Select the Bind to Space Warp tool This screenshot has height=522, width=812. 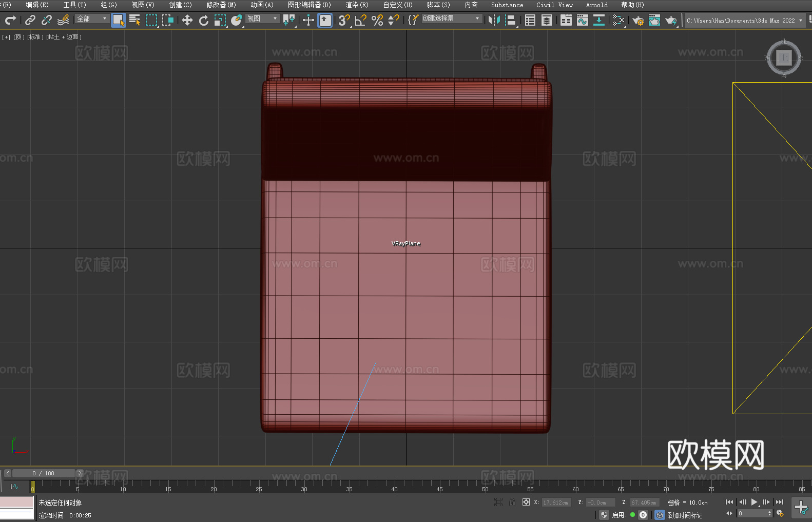(x=63, y=20)
